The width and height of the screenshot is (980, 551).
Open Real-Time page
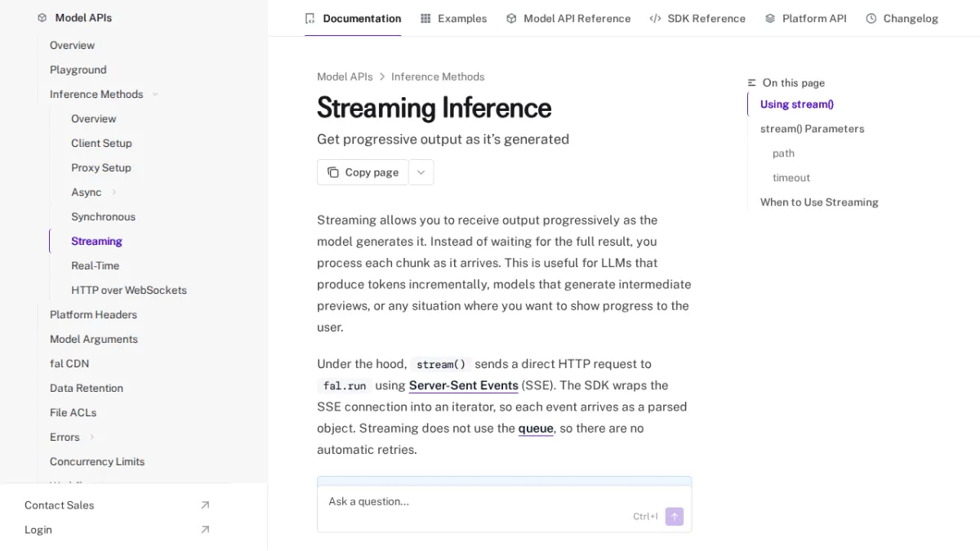[x=95, y=265]
